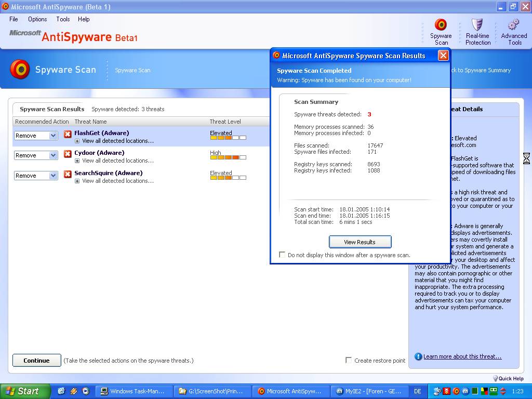Viewport: 532px width, 399px height.
Task: Launch the media player quick launch icon
Action: tap(86, 391)
